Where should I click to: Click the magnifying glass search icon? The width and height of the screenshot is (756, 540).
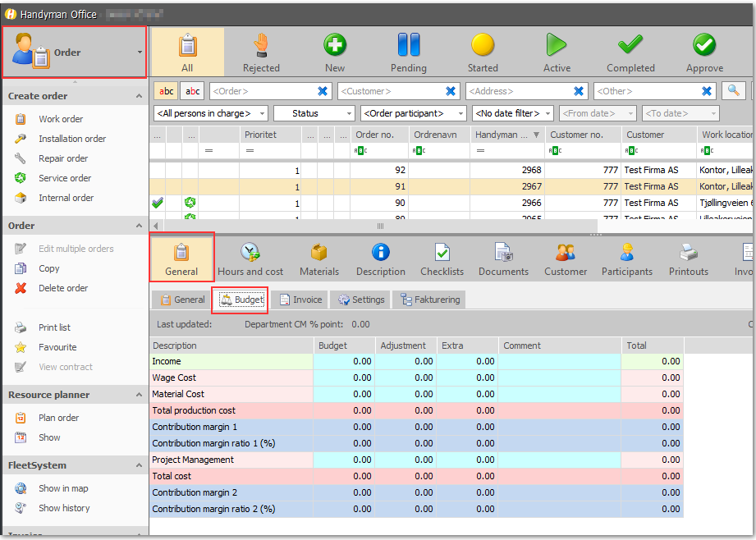[733, 90]
